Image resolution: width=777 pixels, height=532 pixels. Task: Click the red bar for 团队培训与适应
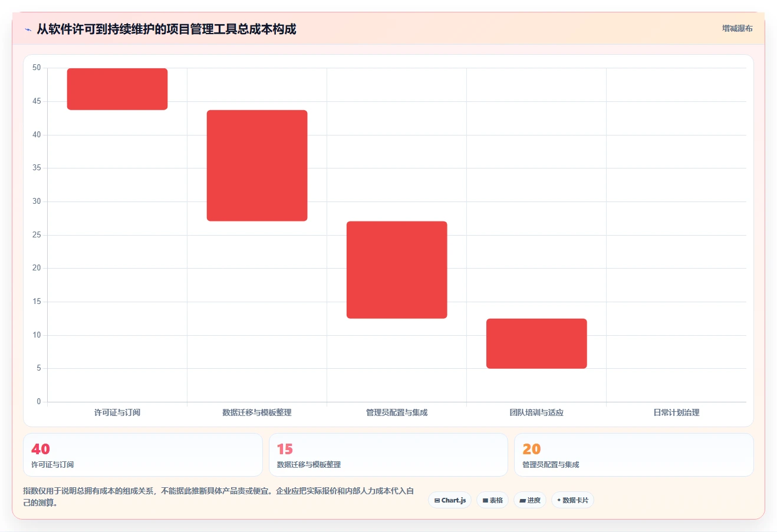coord(536,343)
